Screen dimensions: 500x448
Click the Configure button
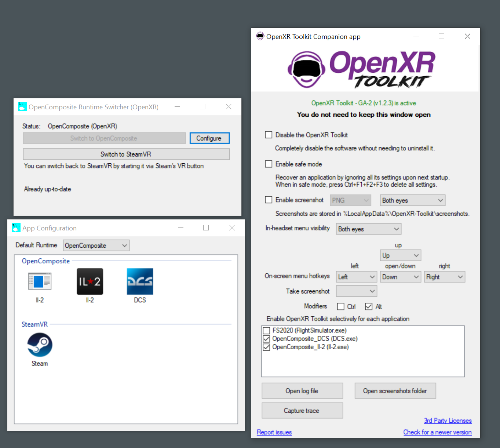[209, 138]
